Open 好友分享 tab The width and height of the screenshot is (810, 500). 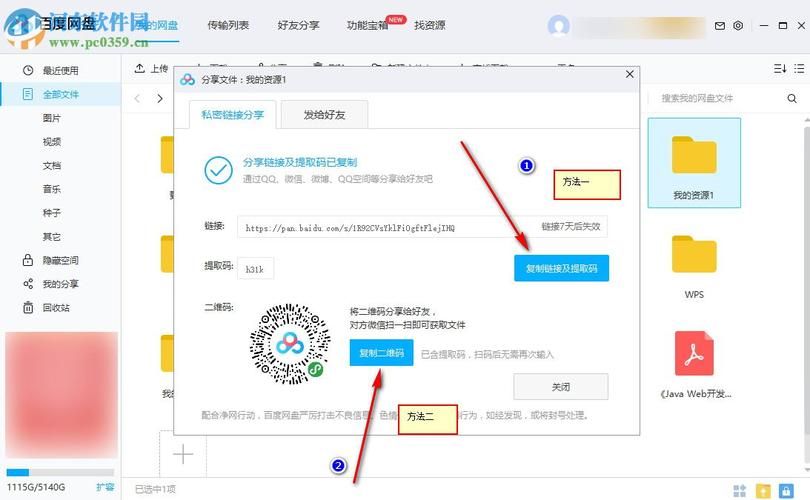coord(298,25)
